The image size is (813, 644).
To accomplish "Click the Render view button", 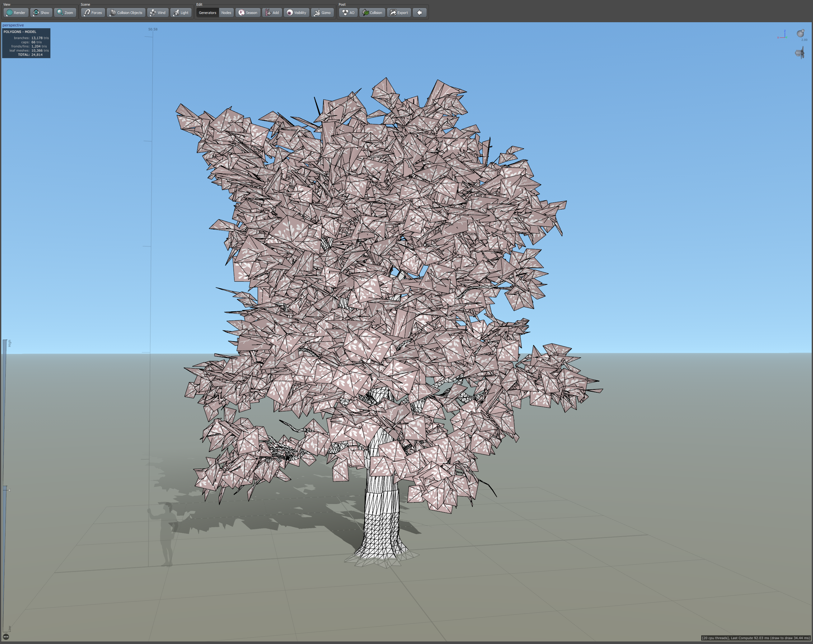I will coord(16,12).
